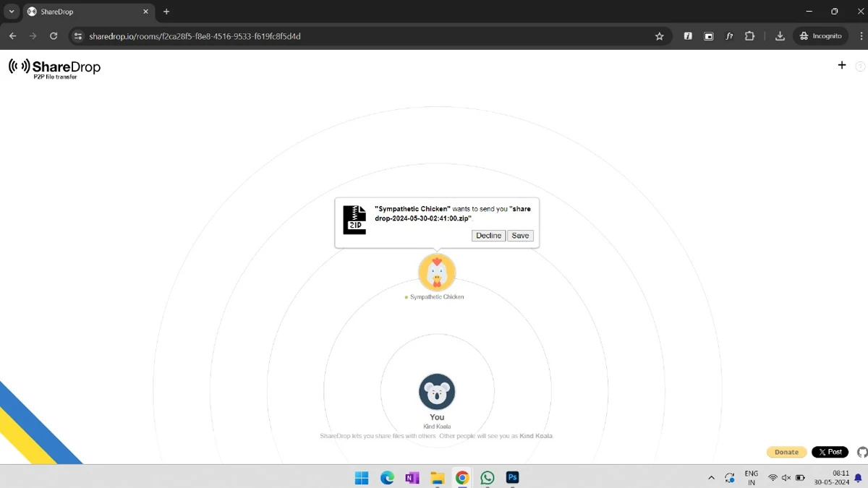Screen dimensions: 868x488
Task: Expand the tab search dropdown arrow
Action: [12, 12]
